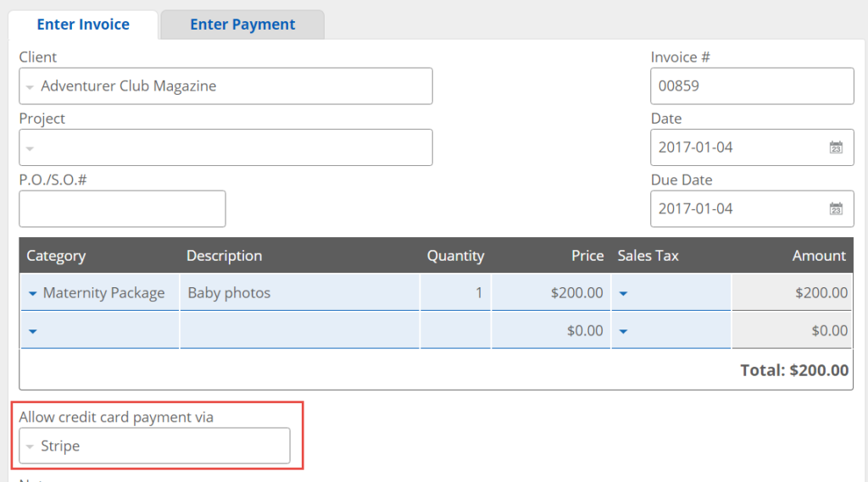Viewport: 868px width, 482px height.
Task: Click the Invoice # field showing 00859
Action: point(751,86)
